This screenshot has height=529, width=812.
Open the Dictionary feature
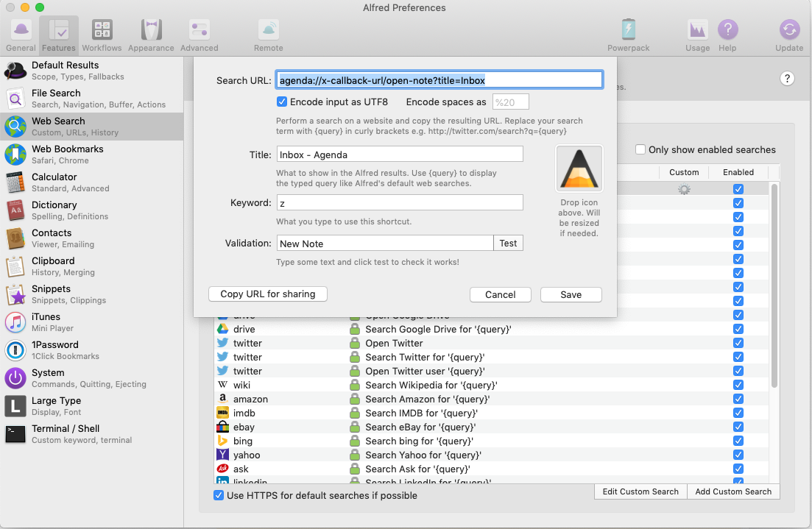[92, 210]
